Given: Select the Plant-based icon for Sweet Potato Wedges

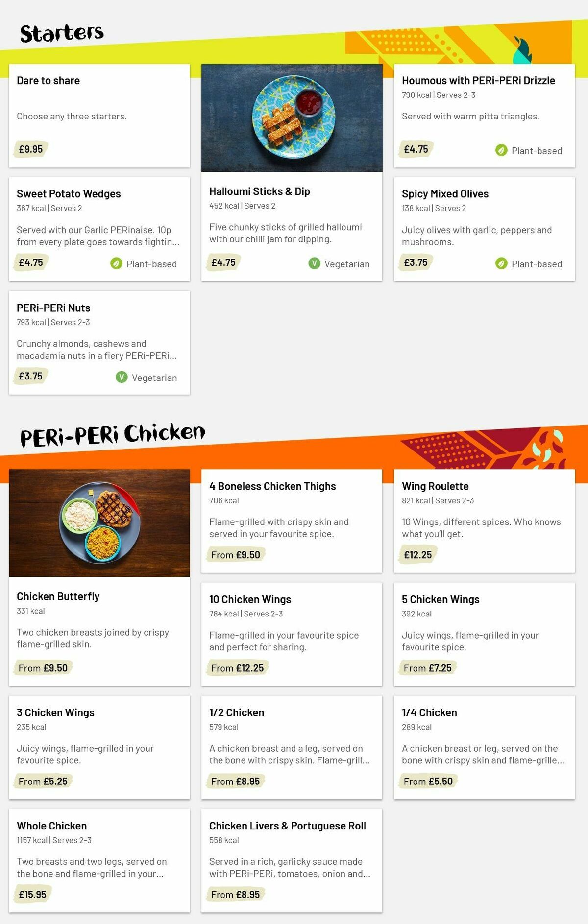Looking at the screenshot, I should pos(116,263).
